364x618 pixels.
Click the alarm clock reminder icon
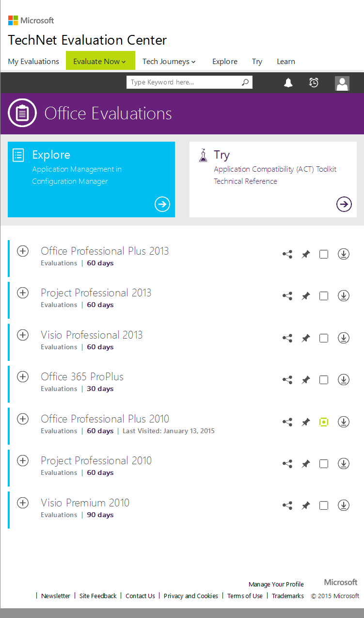tap(314, 82)
